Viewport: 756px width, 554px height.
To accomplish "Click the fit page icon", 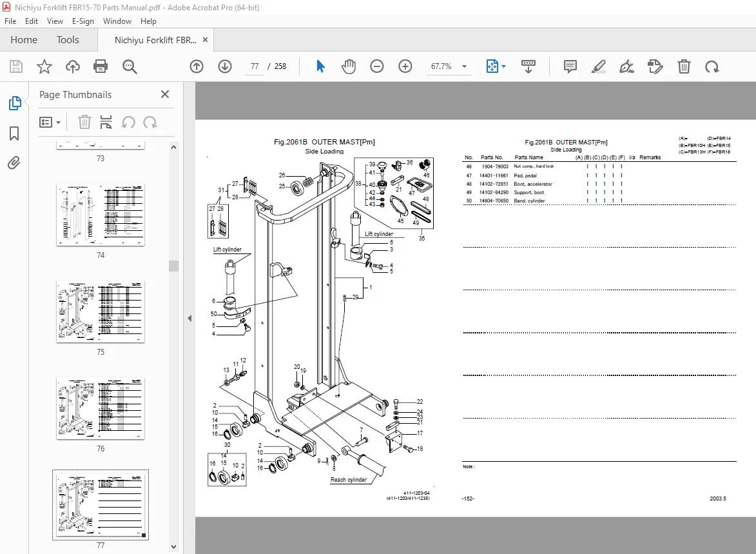I will pyautogui.click(x=492, y=66).
